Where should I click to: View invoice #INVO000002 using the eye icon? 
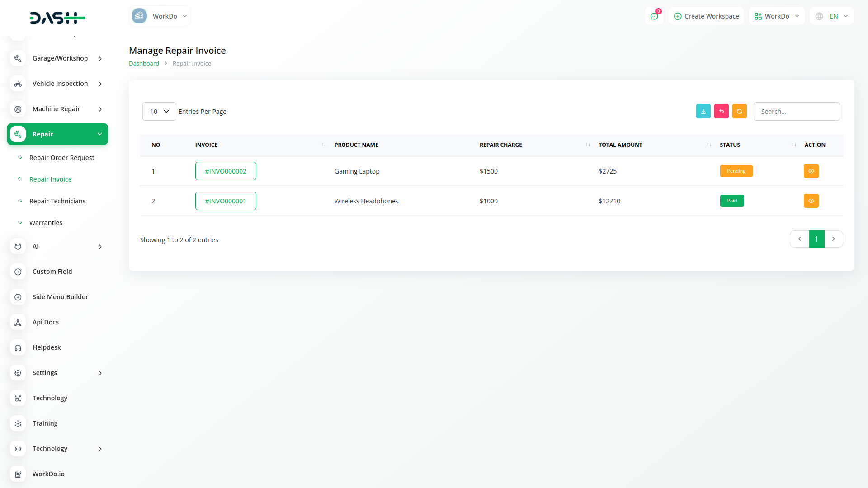coord(811,171)
